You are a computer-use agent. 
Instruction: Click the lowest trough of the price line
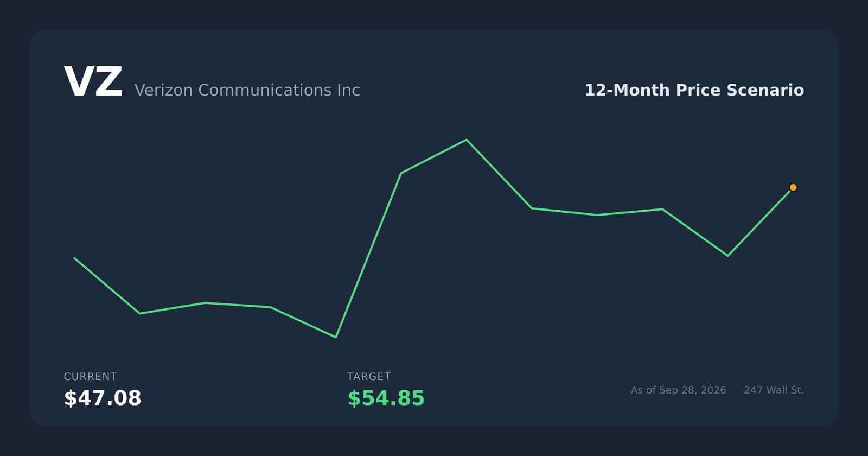coord(336,337)
